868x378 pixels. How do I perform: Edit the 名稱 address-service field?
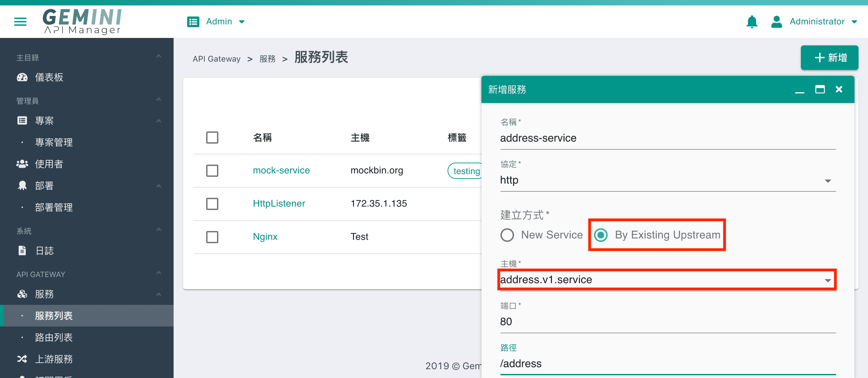point(668,138)
